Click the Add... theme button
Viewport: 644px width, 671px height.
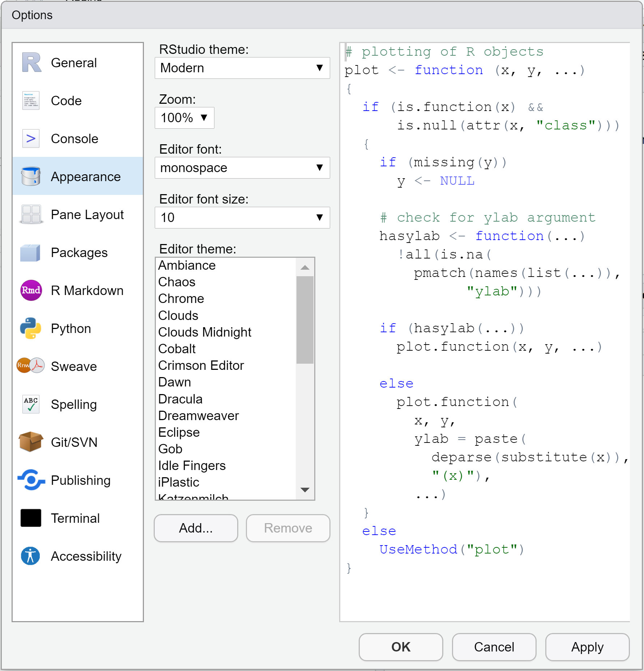(196, 528)
